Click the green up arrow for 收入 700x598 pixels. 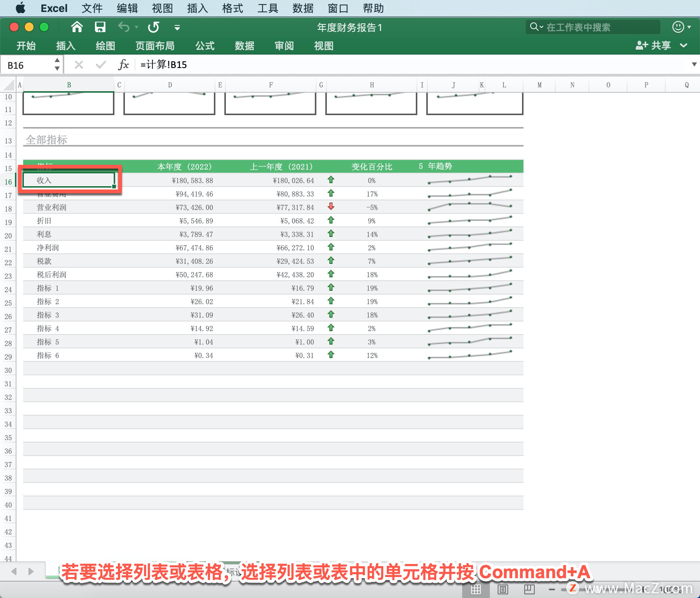coord(331,180)
